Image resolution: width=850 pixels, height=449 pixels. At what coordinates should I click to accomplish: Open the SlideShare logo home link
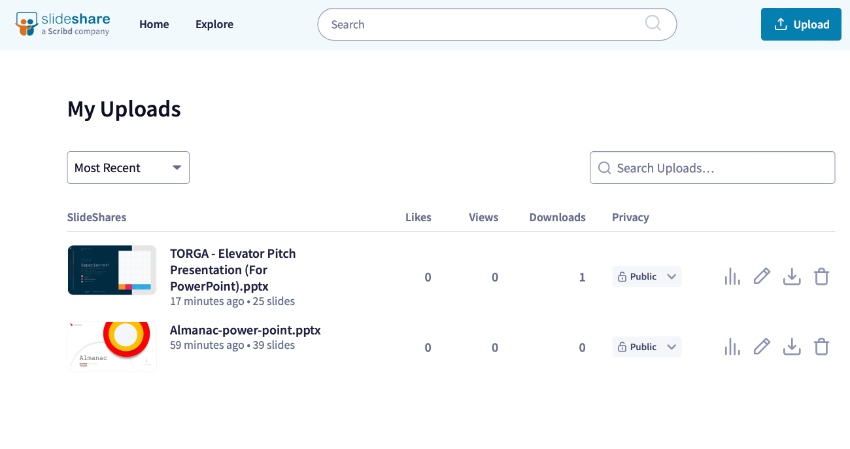click(x=63, y=24)
